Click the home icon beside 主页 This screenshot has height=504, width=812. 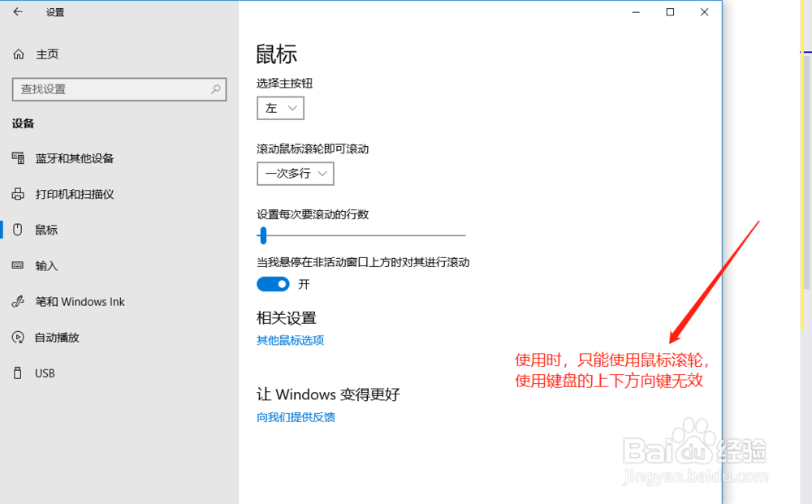tap(19, 54)
